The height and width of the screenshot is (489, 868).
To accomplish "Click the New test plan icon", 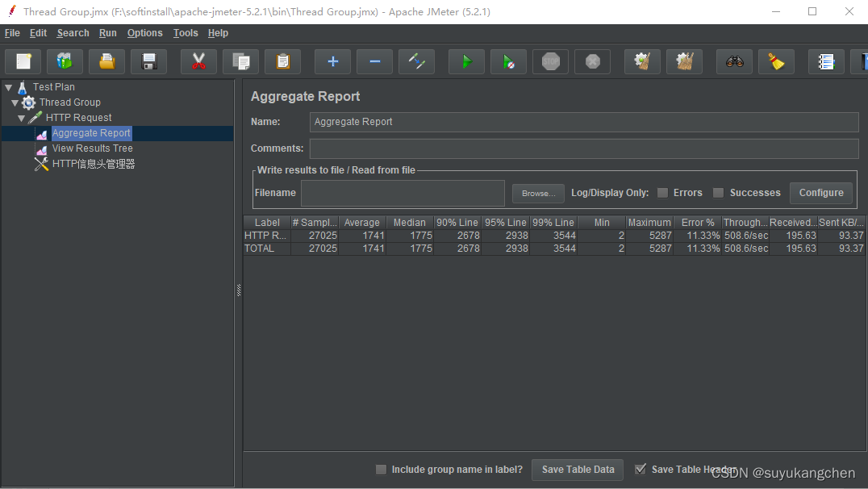I will (x=23, y=61).
